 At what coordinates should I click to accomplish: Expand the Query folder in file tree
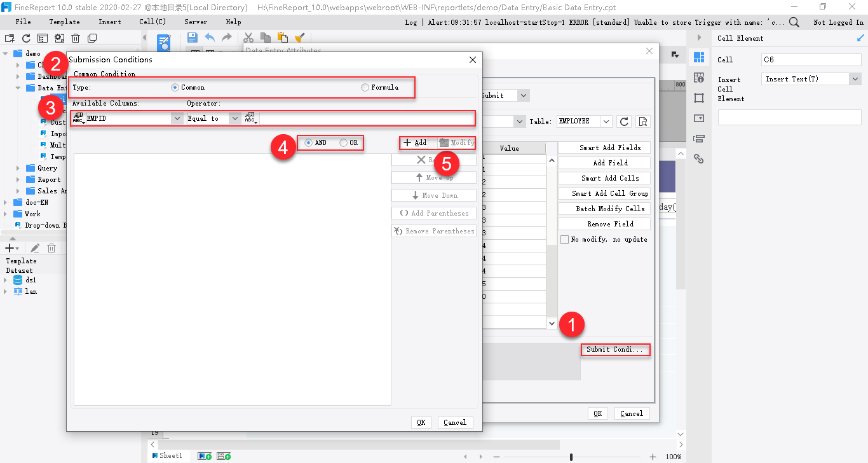(19, 168)
